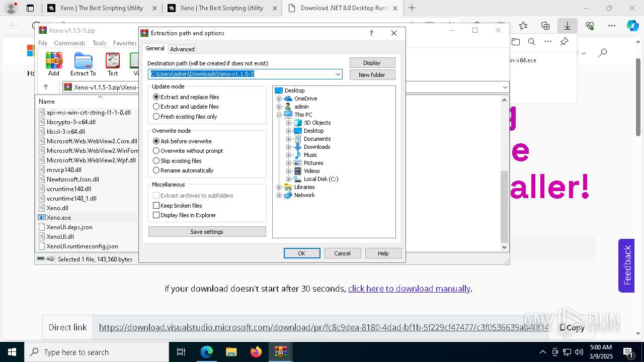Open Edge settings ellipsis menu

pyautogui.click(x=612, y=26)
